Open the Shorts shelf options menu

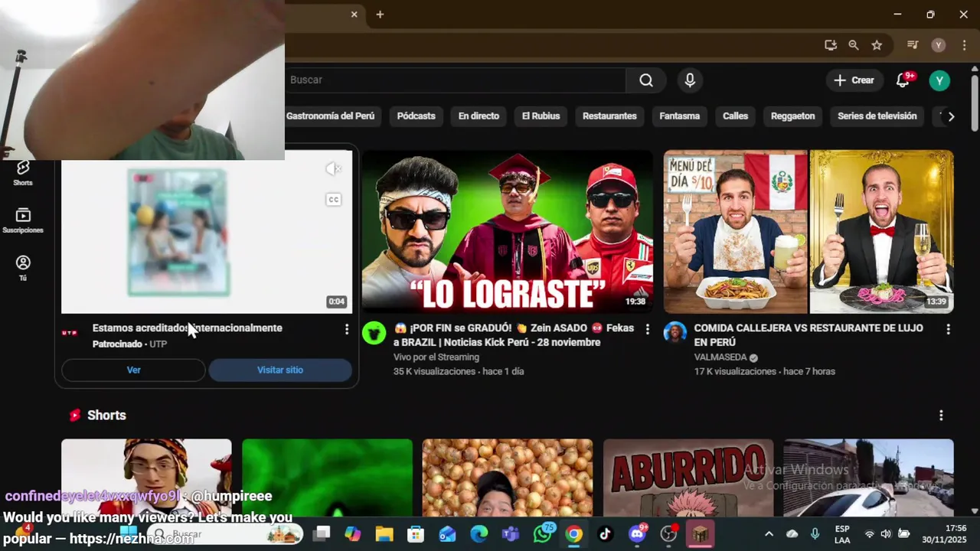[x=941, y=416]
